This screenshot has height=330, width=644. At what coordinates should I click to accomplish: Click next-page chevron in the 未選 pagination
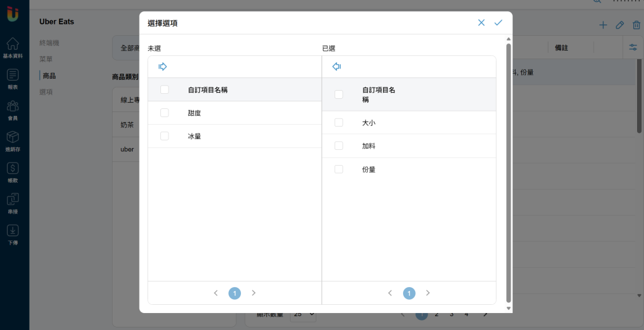pyautogui.click(x=253, y=293)
